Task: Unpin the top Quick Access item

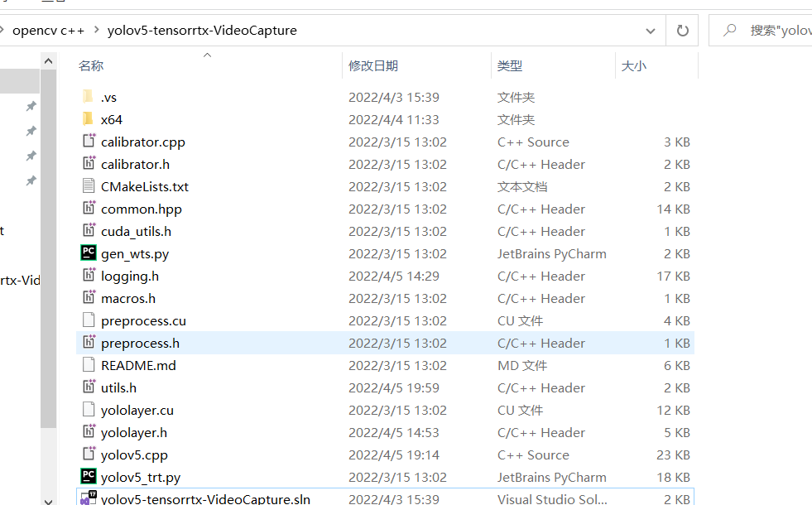Action: coord(31,106)
